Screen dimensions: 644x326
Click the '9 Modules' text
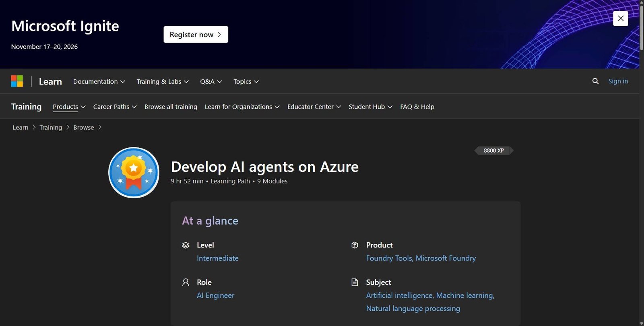(x=272, y=181)
